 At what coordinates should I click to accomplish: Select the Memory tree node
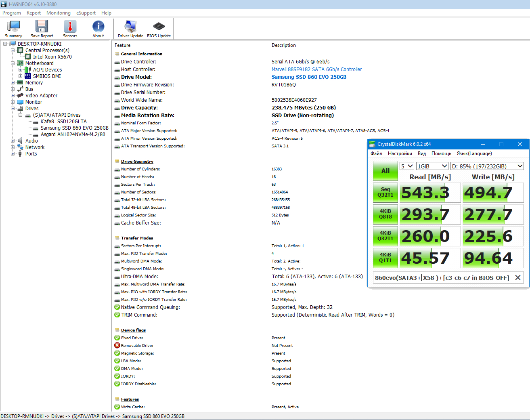point(34,83)
